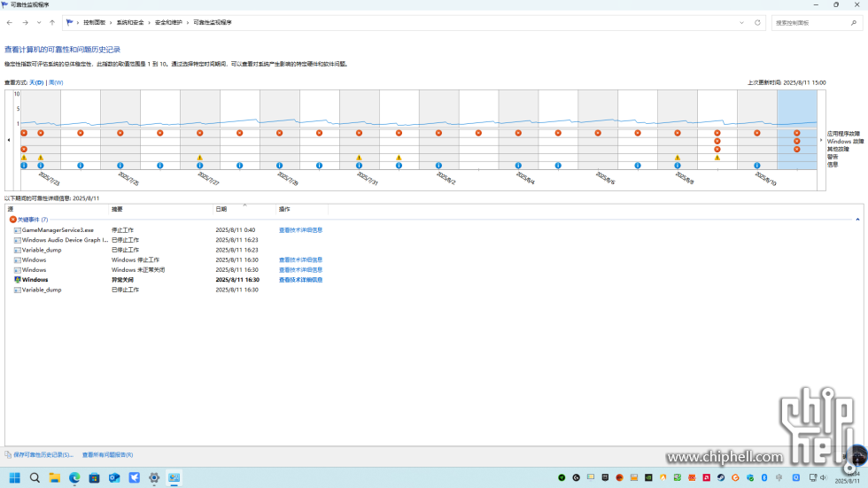Expand the address bar history dropdown
Viewport: 868px width, 488px height.
742,23
